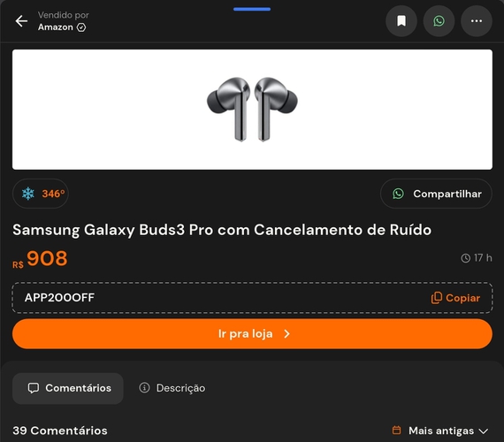This screenshot has width=504, height=442.
Task: Tap the 346° temperature vote pill
Action: 41,194
